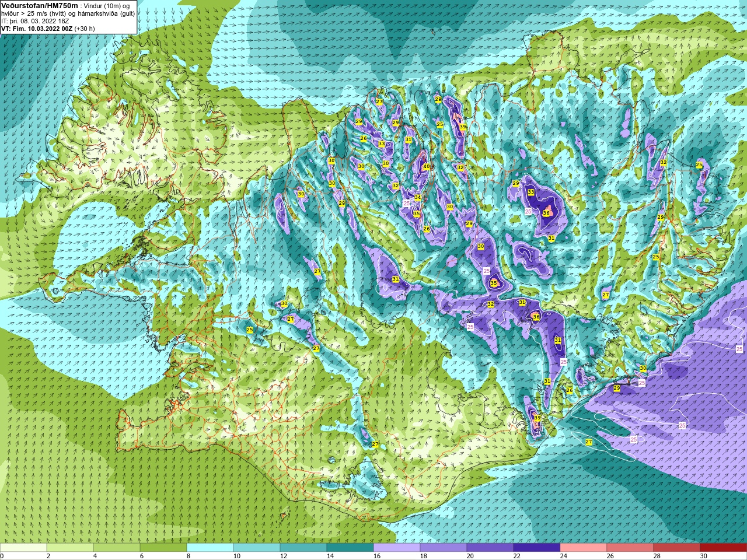This screenshot has width=747, height=560.
Task: Pick the medium green 4–6 legend swatch
Action: pyautogui.click(x=117, y=548)
